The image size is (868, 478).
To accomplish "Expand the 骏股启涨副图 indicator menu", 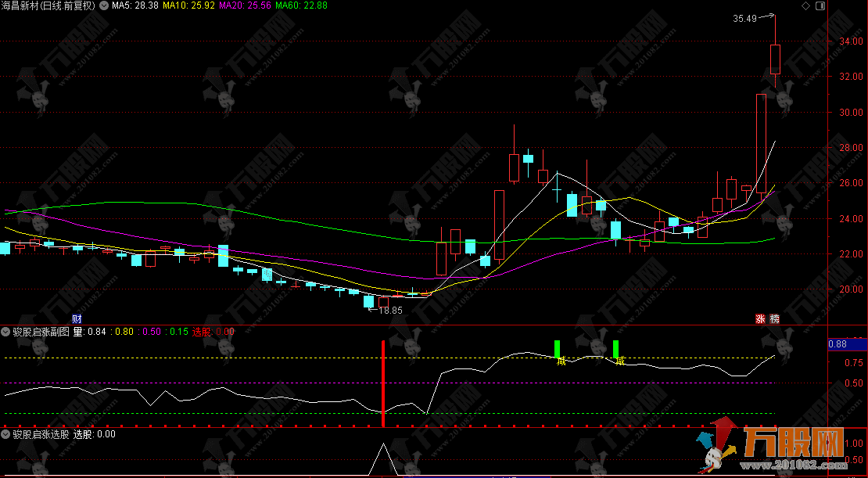I will [x=6, y=332].
